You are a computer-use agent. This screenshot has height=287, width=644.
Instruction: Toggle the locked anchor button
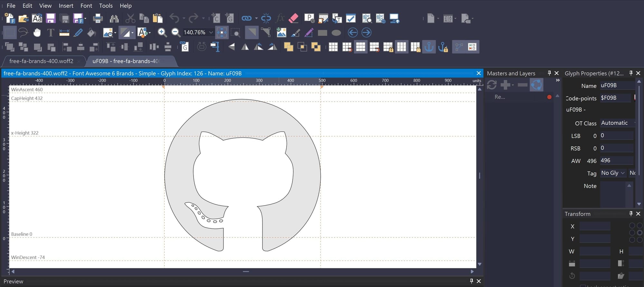click(443, 47)
